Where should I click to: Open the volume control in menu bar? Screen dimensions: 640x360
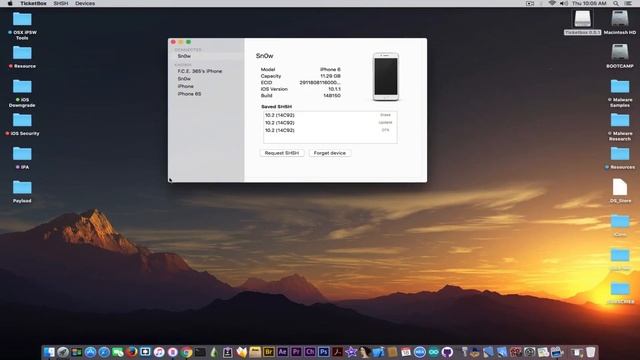pyautogui.click(x=564, y=3)
